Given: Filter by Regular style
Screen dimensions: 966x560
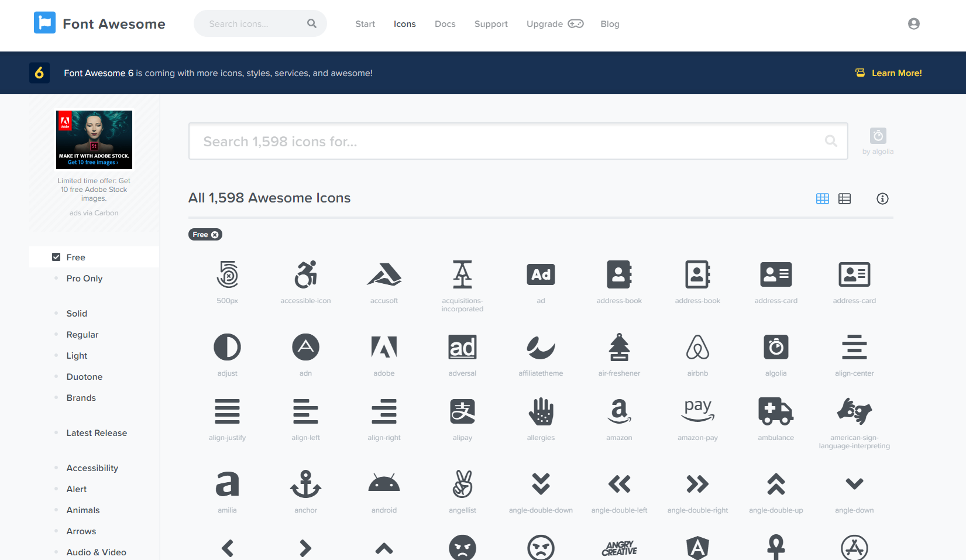Looking at the screenshot, I should pos(82,335).
